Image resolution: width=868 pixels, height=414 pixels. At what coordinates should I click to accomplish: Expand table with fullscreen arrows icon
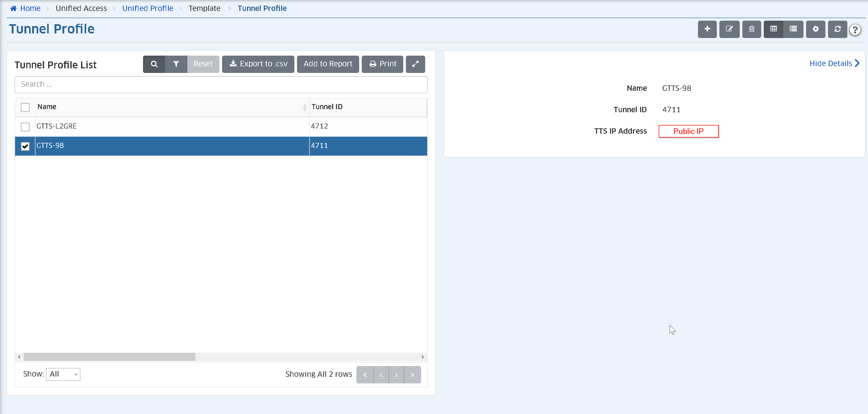tap(415, 64)
